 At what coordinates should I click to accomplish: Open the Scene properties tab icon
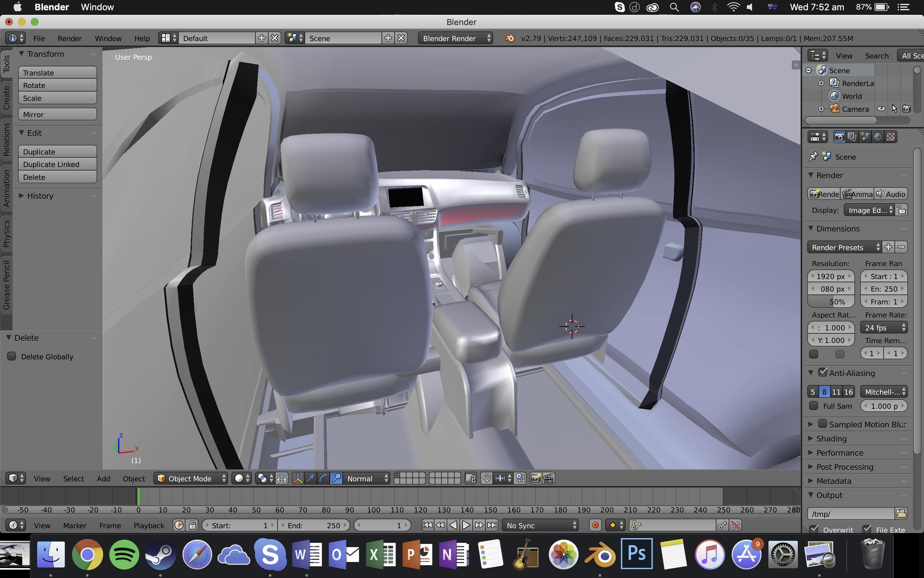point(865,137)
